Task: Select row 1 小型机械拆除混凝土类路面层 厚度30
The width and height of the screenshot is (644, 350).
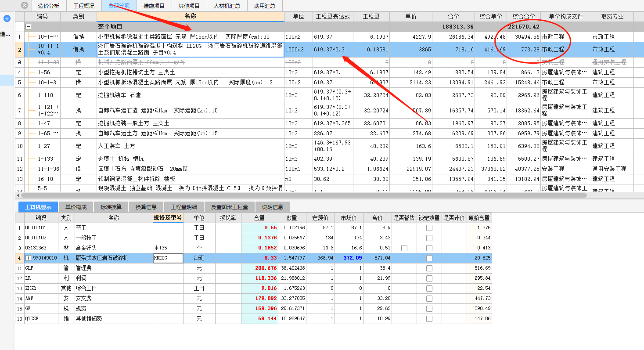Action: pos(191,37)
